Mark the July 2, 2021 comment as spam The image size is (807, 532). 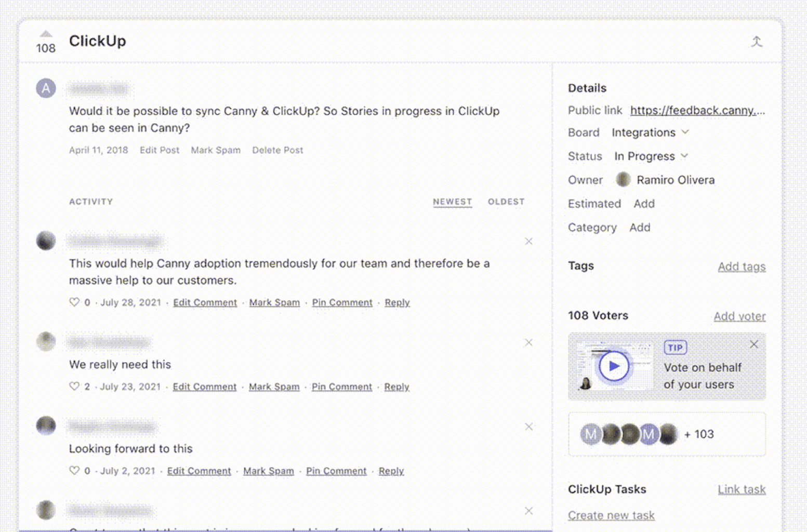point(268,471)
